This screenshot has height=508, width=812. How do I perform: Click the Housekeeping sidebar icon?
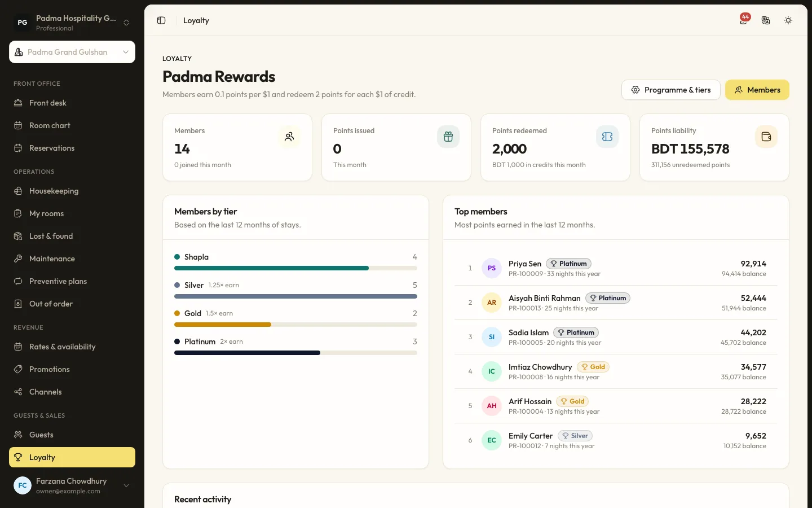coord(18,191)
